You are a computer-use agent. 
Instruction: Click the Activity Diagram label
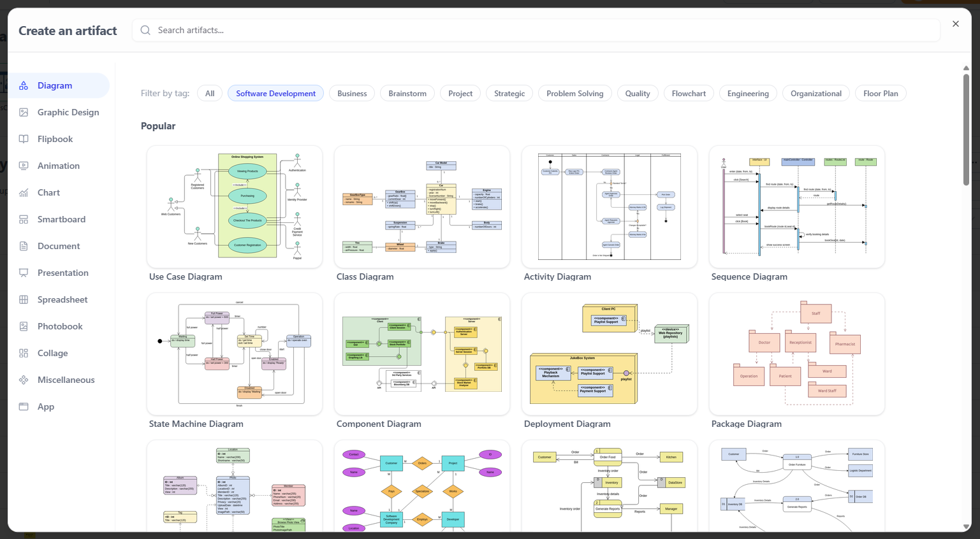coord(557,277)
